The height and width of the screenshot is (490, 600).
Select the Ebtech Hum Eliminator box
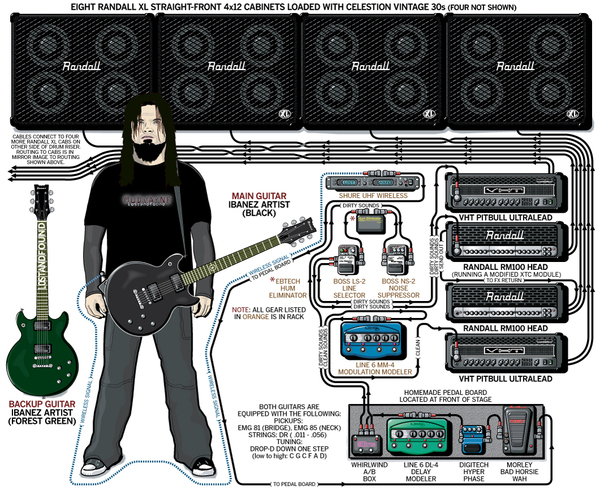coord(371,223)
